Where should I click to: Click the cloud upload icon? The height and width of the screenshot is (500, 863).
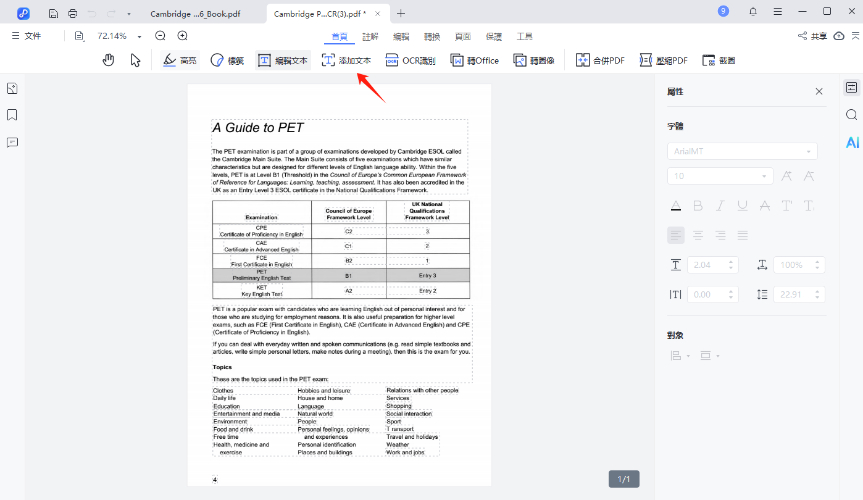pos(839,36)
